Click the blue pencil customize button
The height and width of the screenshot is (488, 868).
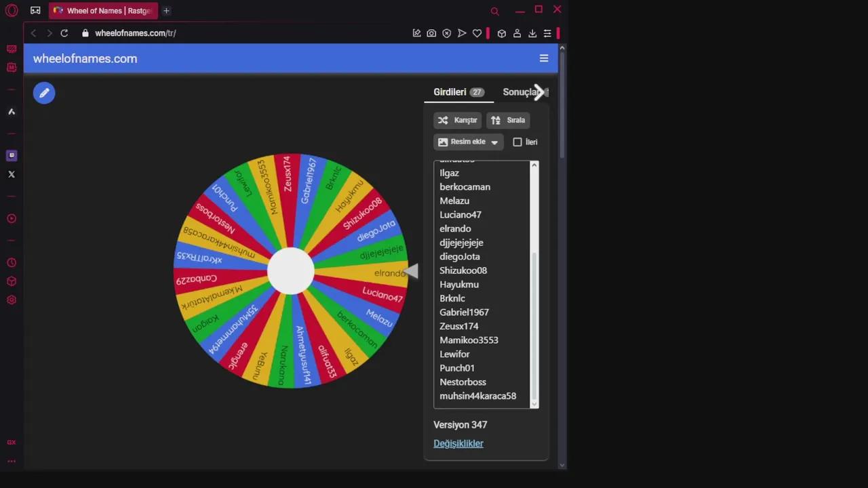tap(44, 93)
